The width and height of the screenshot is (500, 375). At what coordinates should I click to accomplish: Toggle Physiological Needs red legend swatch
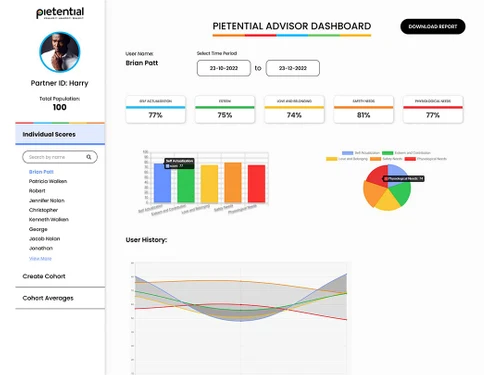(410, 159)
